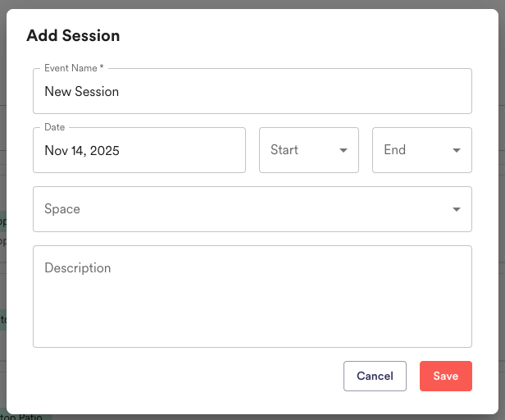Click the Description placeholder text
This screenshot has width=505, height=420.
click(x=78, y=268)
